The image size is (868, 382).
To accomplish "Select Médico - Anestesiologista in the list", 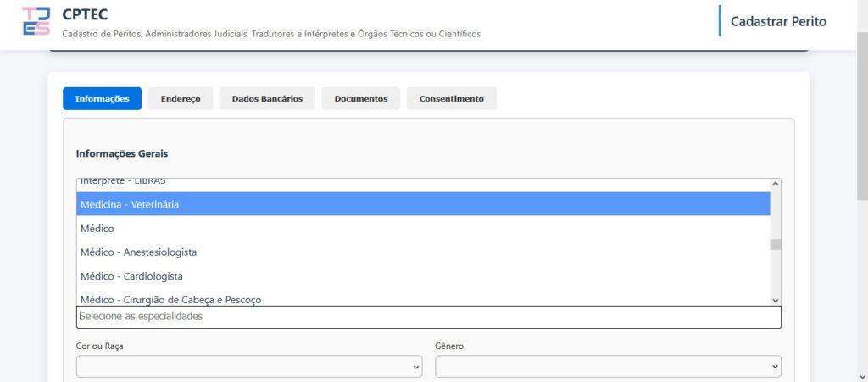I will tap(423, 252).
